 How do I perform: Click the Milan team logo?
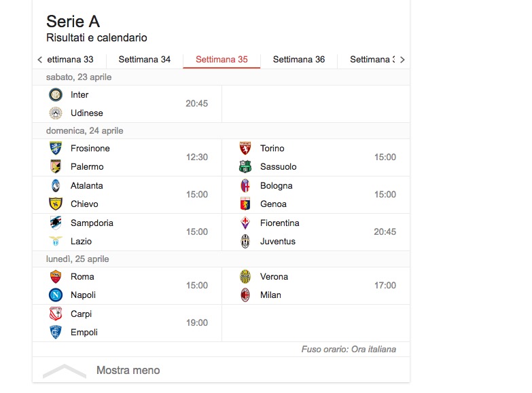245,295
